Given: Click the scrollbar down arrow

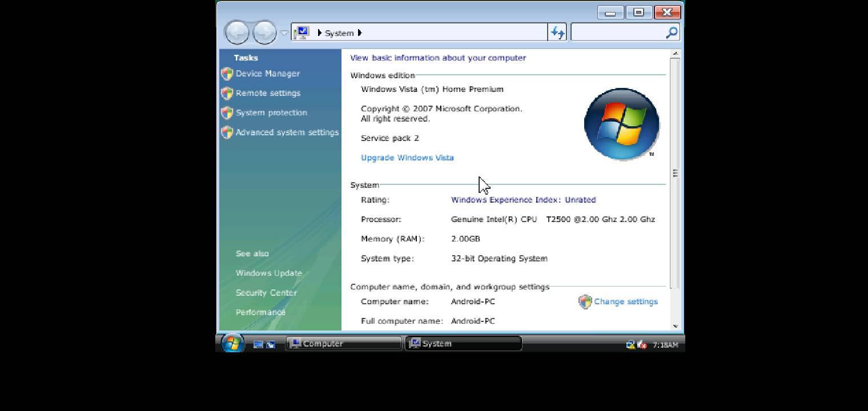Looking at the screenshot, I should click(676, 326).
